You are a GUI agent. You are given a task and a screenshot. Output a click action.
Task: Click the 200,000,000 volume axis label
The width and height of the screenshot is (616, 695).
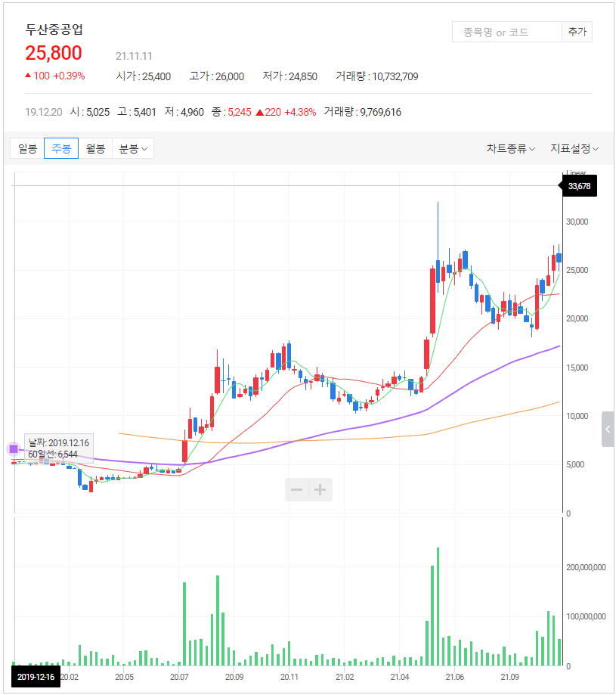click(586, 567)
